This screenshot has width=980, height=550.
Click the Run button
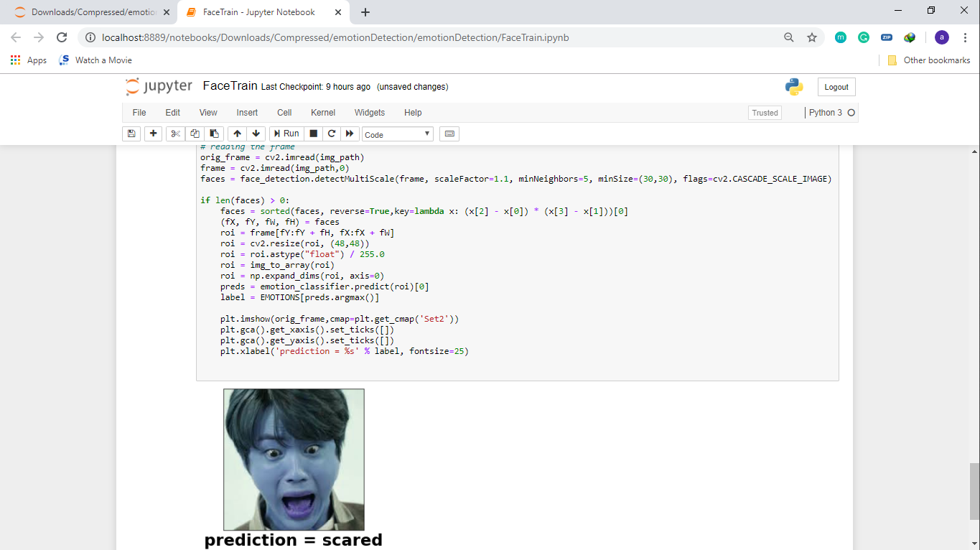[286, 134]
